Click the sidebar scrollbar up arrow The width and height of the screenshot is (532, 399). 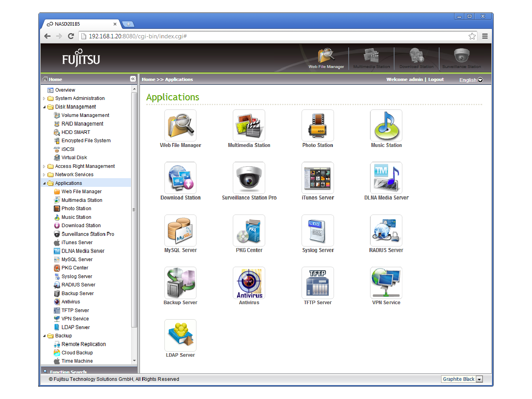point(134,89)
